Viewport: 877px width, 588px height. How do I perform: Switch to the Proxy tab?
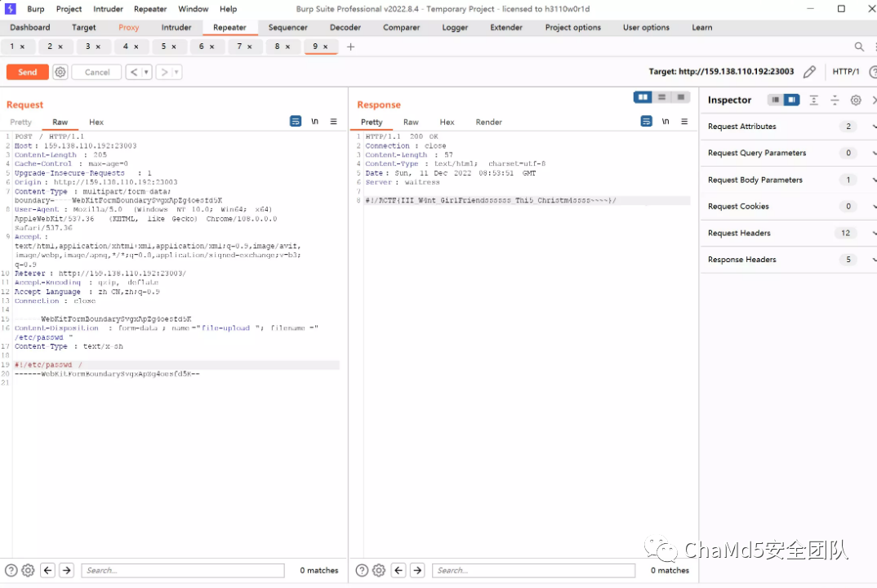[x=129, y=28]
